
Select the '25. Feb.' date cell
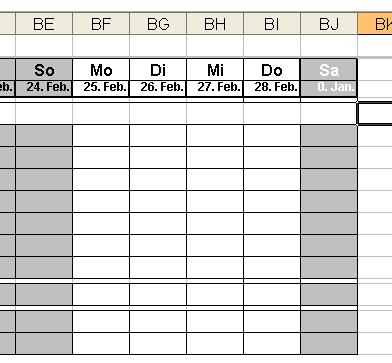pos(101,88)
